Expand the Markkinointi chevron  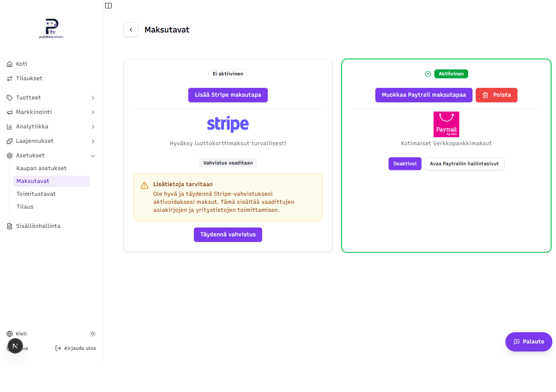[x=93, y=112]
